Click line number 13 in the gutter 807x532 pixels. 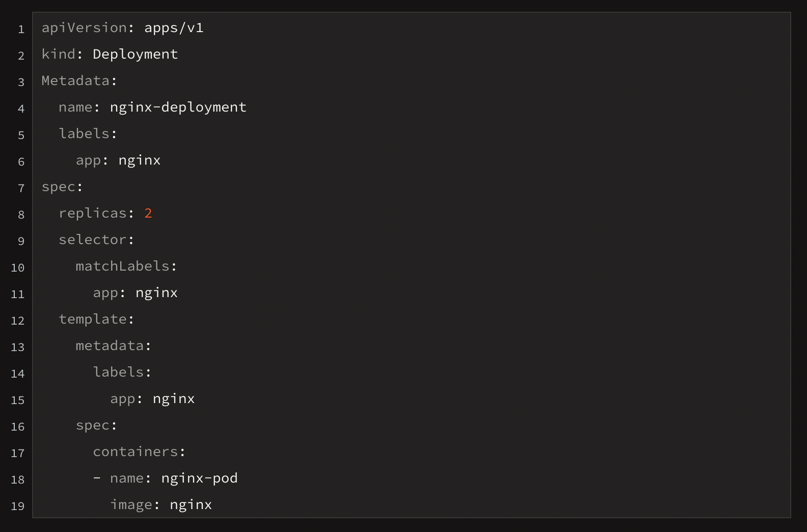coord(18,347)
